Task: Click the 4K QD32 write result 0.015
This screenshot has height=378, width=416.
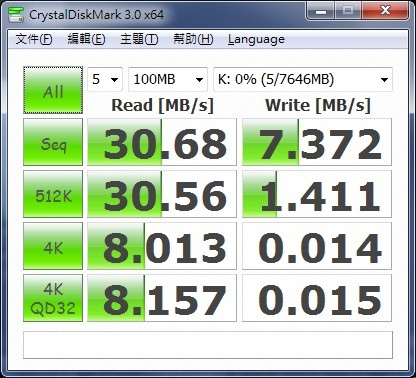Action: point(317,298)
